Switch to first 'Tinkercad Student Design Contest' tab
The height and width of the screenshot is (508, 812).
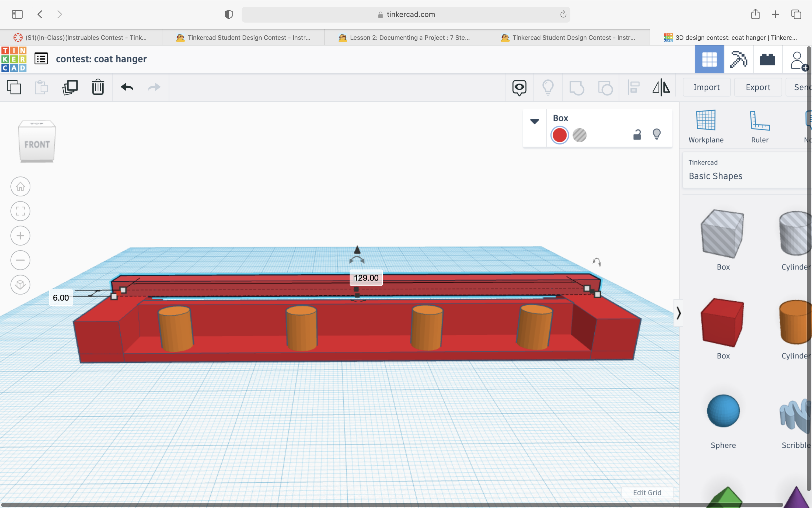[x=243, y=37]
